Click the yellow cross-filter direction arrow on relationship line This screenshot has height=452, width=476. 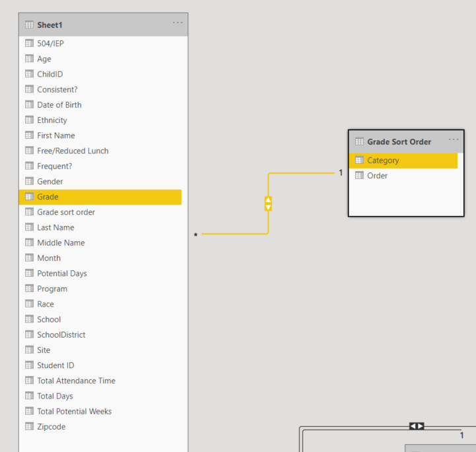click(268, 204)
